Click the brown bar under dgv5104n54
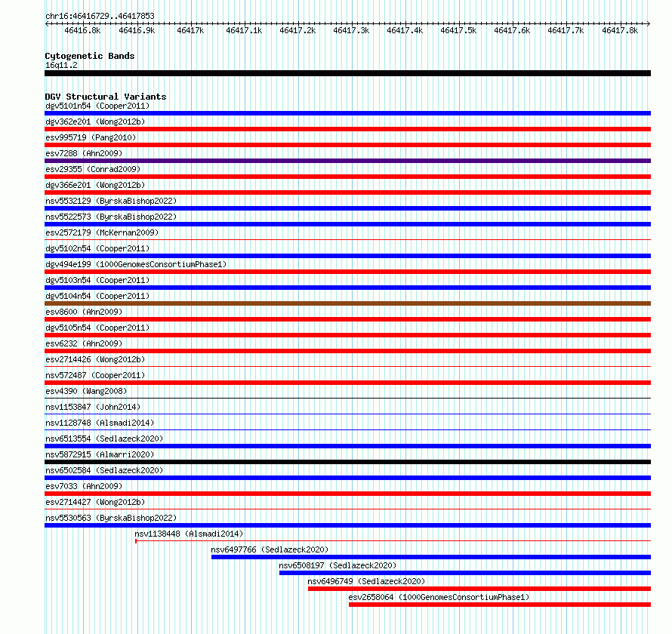 pos(347,303)
